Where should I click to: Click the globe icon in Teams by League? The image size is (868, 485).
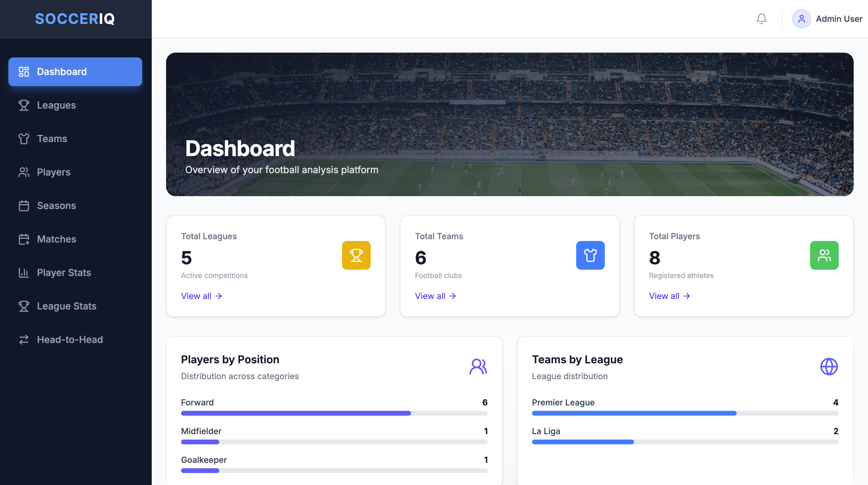click(x=829, y=367)
